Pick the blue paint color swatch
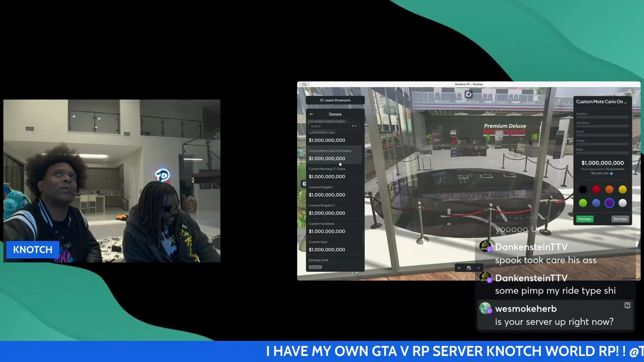This screenshot has width=644, height=362. [596, 203]
